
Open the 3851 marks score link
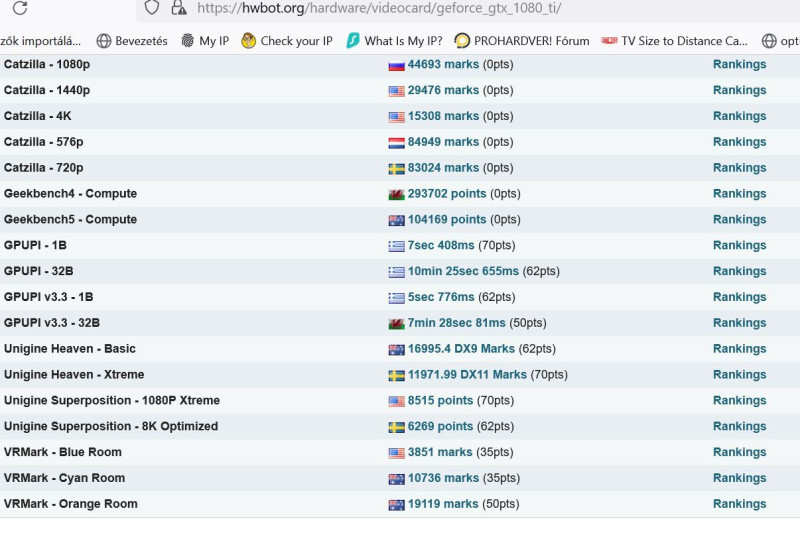(x=440, y=452)
